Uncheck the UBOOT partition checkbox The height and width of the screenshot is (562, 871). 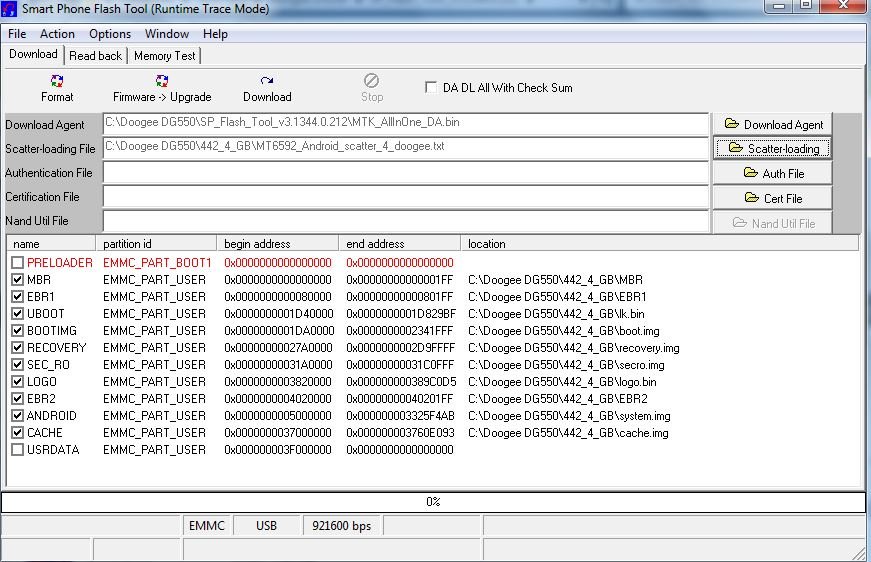pyautogui.click(x=17, y=314)
